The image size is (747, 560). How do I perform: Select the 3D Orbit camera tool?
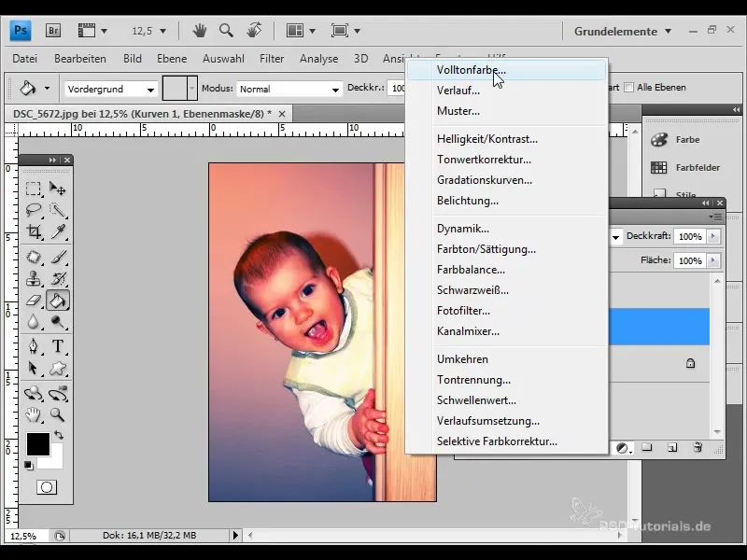[x=57, y=393]
